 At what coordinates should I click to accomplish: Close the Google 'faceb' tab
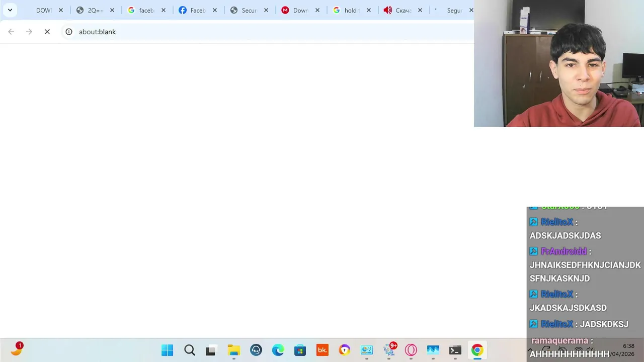[x=164, y=10]
